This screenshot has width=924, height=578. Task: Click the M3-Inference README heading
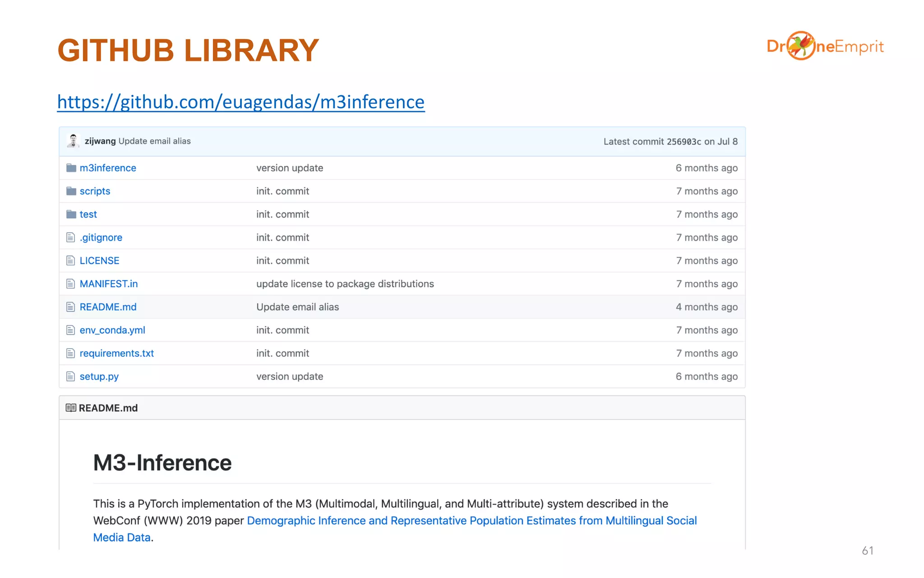pyautogui.click(x=162, y=463)
